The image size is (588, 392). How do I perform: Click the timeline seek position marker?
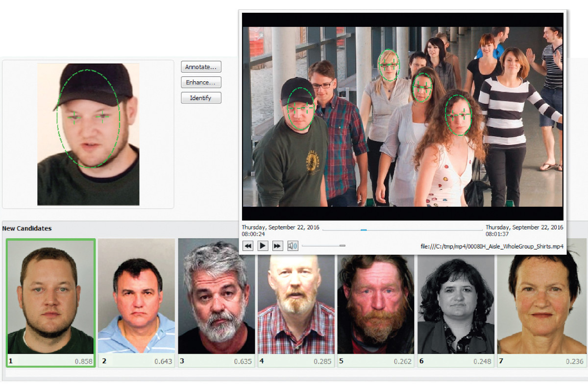[363, 228]
